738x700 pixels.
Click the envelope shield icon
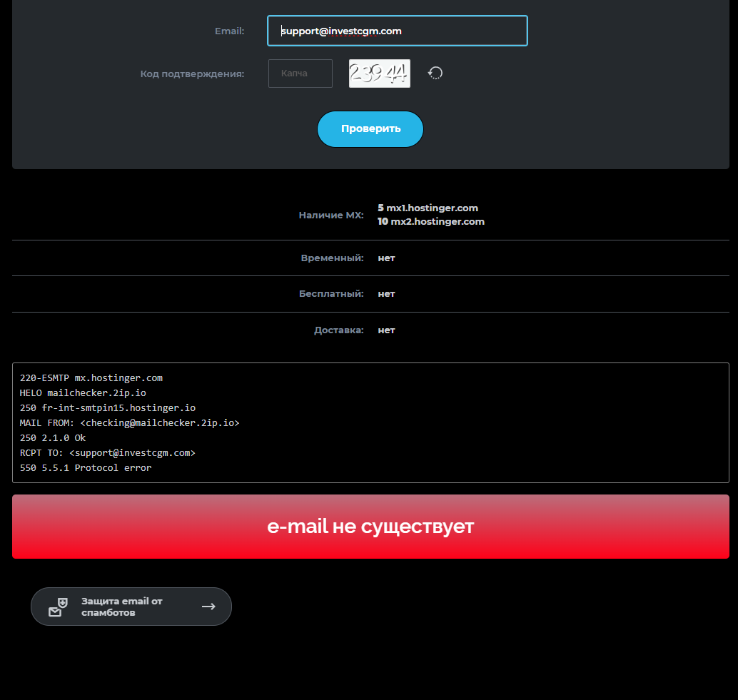[x=58, y=607]
